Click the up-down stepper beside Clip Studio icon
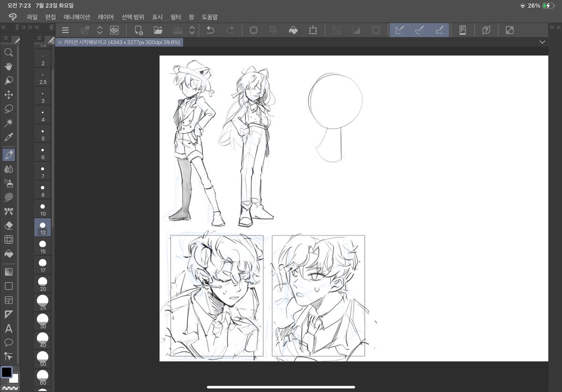 [x=100, y=30]
